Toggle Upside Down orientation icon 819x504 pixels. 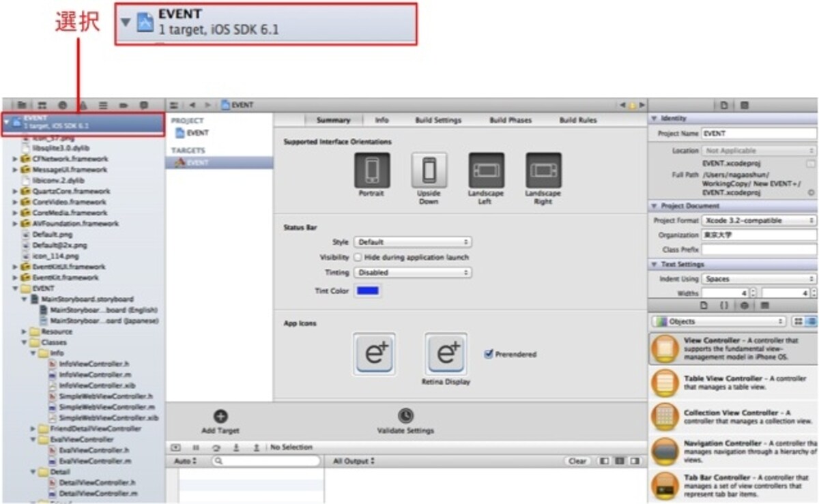coord(429,170)
